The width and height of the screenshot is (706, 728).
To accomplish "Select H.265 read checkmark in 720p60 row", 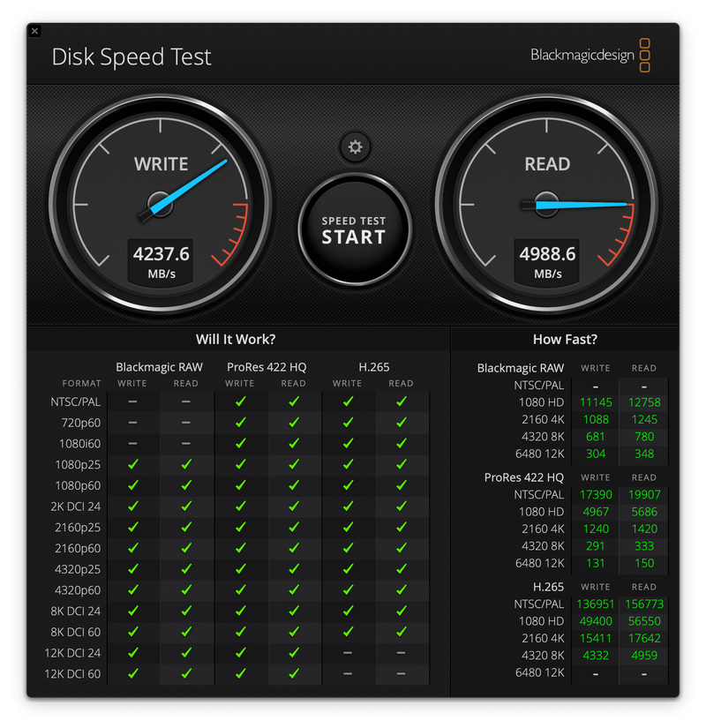I will [401, 422].
